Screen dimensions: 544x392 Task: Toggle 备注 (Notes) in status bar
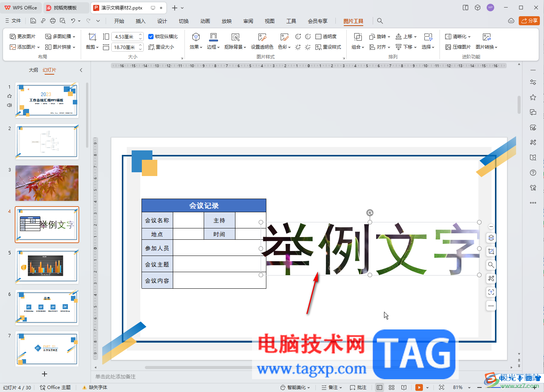[332, 387]
